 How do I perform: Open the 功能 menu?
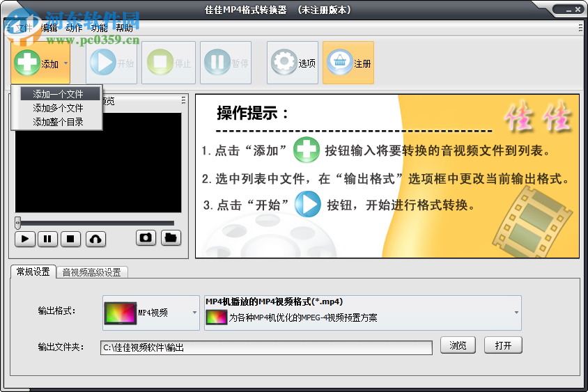(x=99, y=28)
